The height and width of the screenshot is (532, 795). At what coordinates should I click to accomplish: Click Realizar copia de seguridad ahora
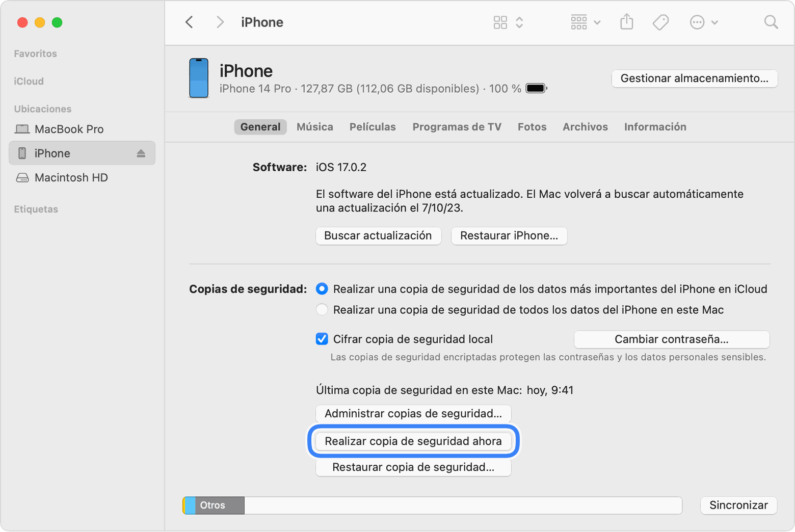click(x=413, y=441)
